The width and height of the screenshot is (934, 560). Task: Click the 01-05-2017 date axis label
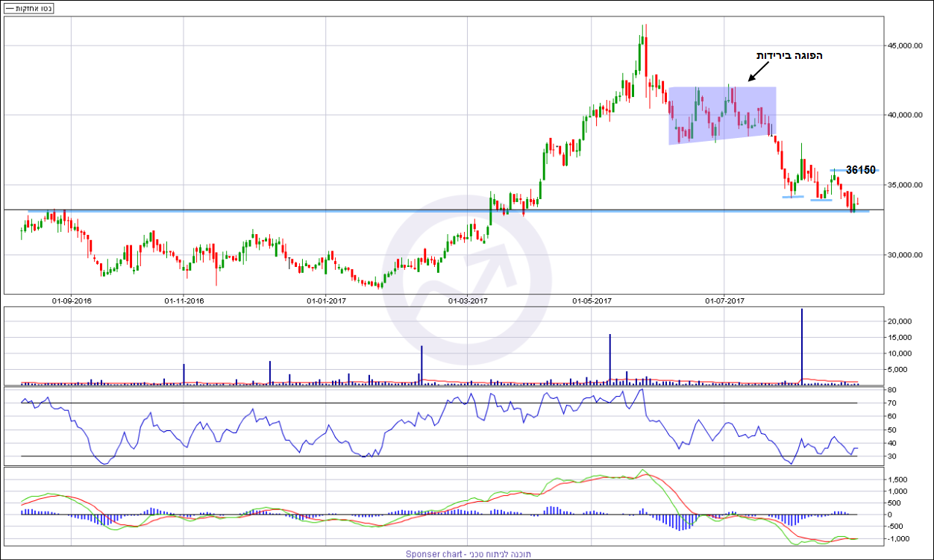point(592,301)
